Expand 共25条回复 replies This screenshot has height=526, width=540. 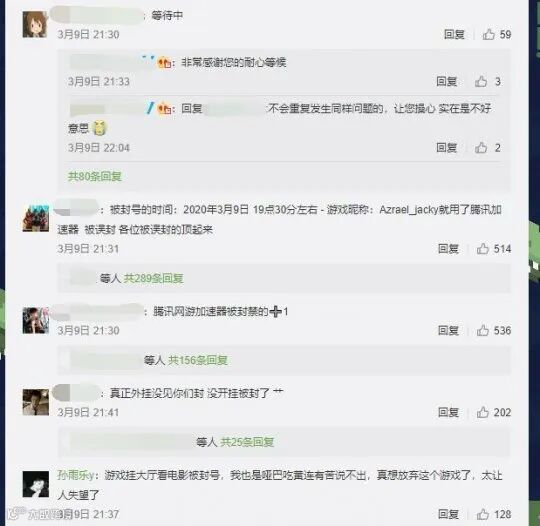[x=247, y=442]
